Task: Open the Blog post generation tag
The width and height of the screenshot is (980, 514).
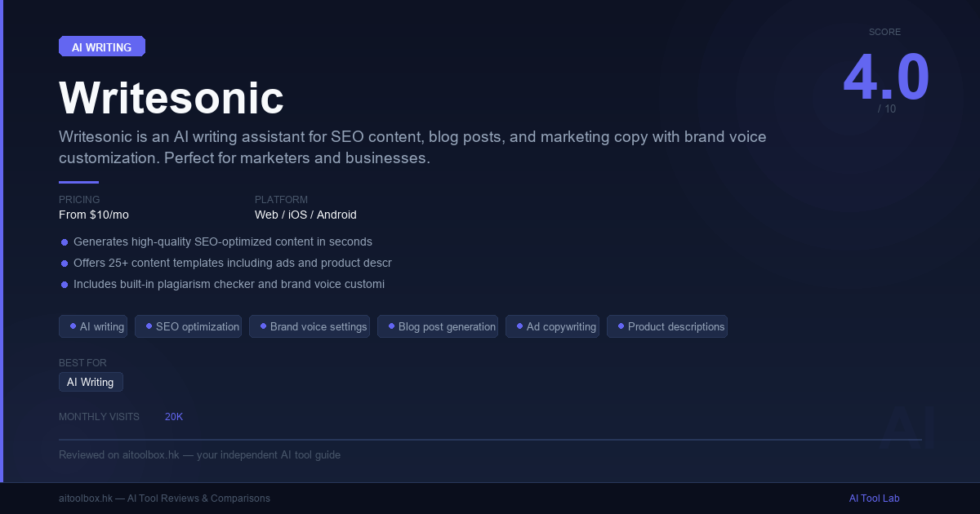Action: (x=438, y=326)
